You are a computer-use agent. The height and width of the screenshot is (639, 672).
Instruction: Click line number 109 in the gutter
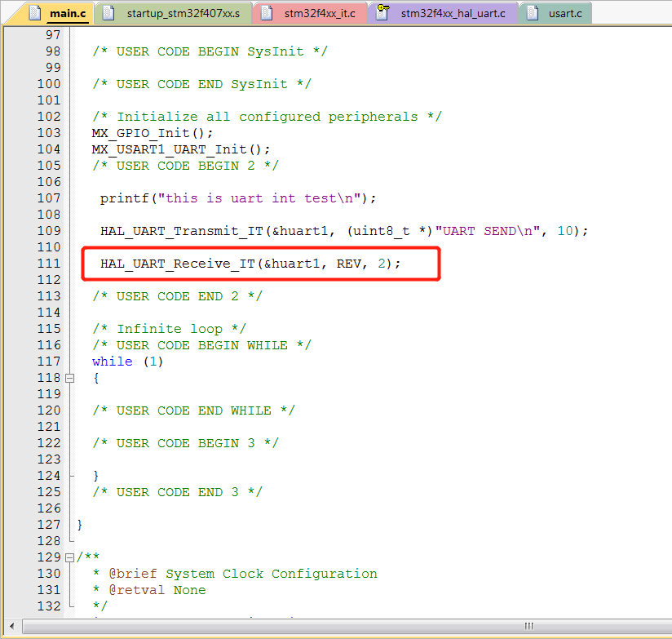click(49, 231)
